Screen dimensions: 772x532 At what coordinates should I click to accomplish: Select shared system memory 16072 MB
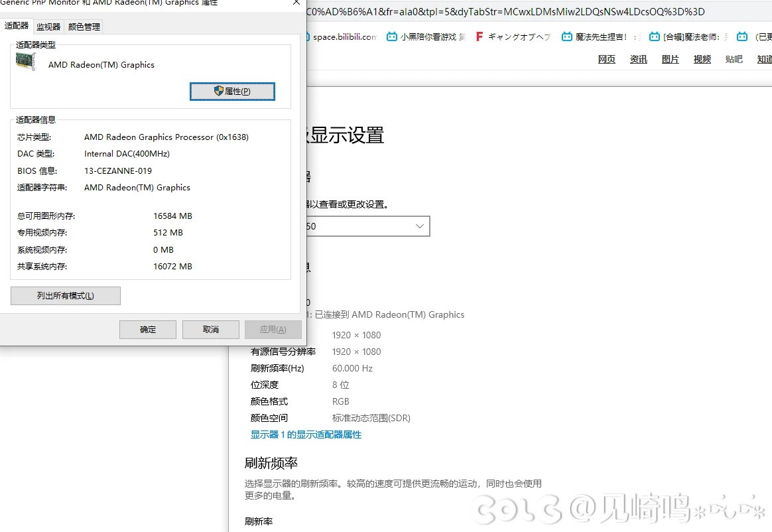coord(173,267)
